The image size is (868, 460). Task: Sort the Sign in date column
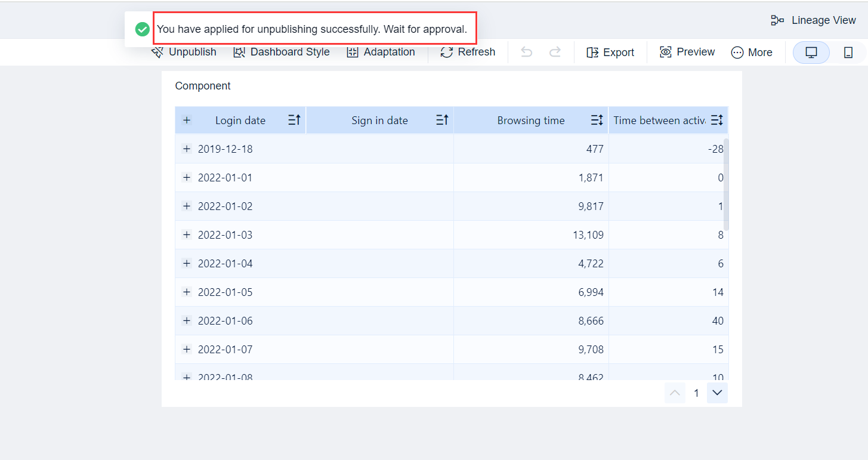pyautogui.click(x=442, y=121)
